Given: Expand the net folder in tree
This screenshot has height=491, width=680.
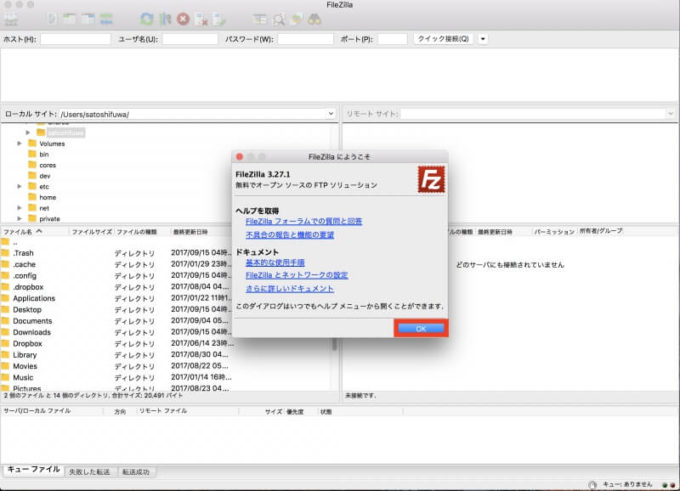Looking at the screenshot, I should coord(19,208).
